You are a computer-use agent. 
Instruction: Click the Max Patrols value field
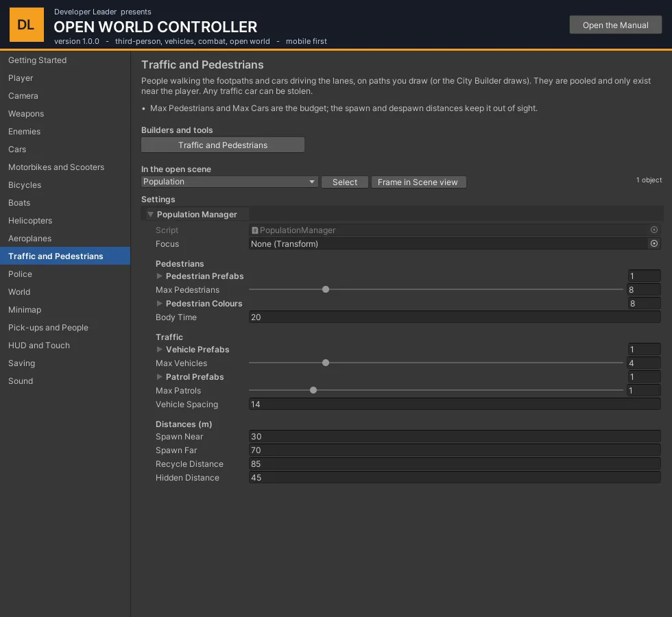[x=644, y=390]
